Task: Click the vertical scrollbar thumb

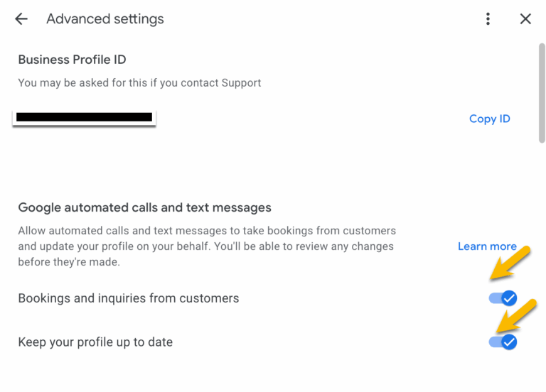Action: (x=542, y=92)
